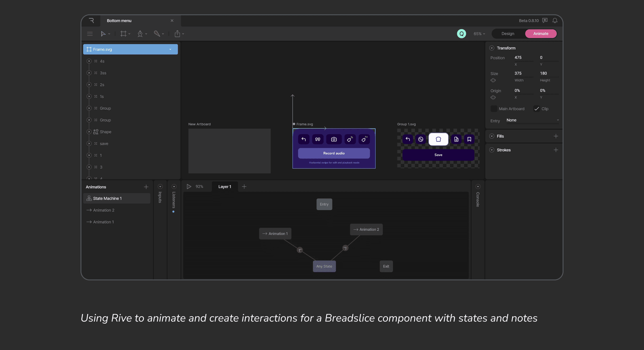Select the Entry state node
Image resolution: width=644 pixels, height=350 pixels.
(324, 204)
